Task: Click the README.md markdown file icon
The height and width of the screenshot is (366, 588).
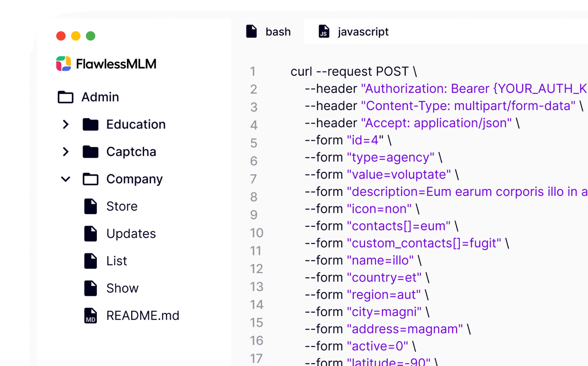Action: 91,315
